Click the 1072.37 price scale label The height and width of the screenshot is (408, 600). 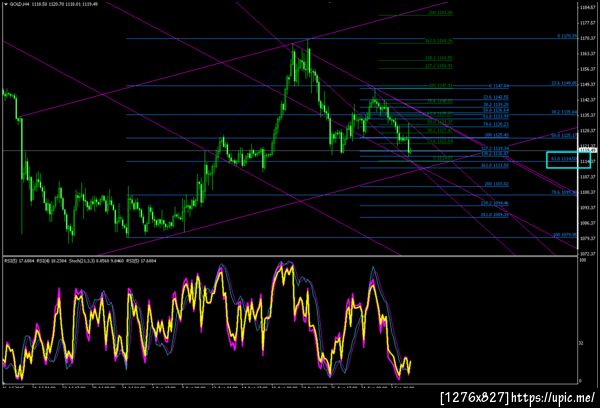pyautogui.click(x=587, y=253)
